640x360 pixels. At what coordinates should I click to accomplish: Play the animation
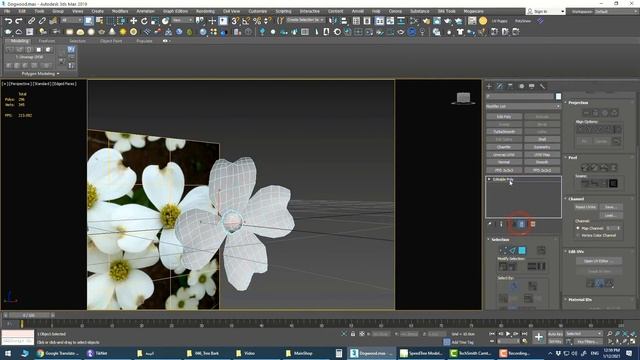point(508,334)
